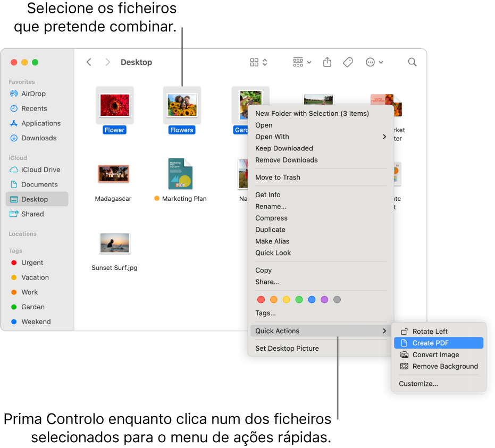Open AirDrop in the sidebar
495x448 pixels.
click(37, 94)
